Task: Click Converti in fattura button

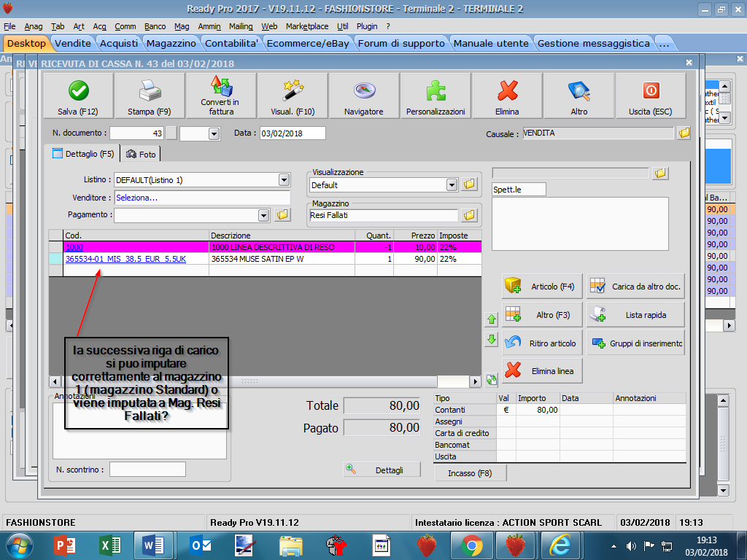Action: [x=221, y=96]
